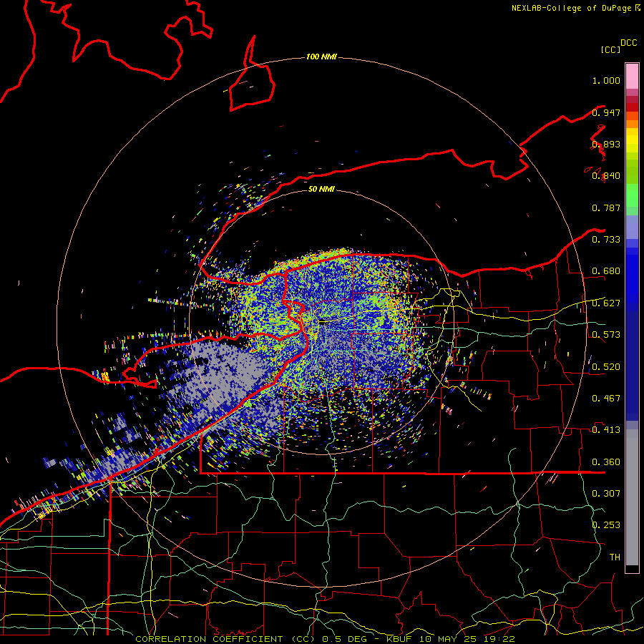Click the 0.307 color scale value
This screenshot has height=644, width=644.
tap(606, 493)
